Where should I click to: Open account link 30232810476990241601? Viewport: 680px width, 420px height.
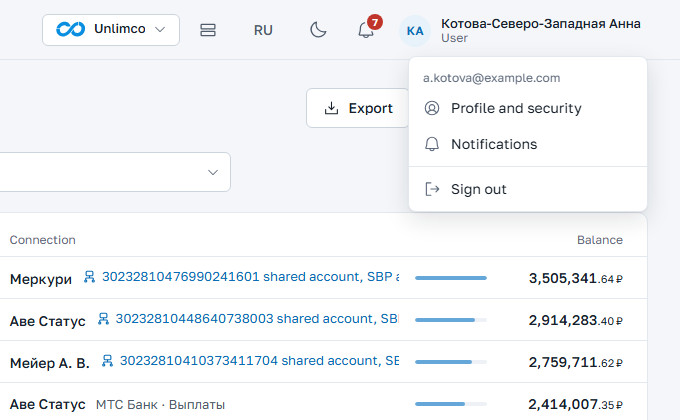tap(250, 276)
